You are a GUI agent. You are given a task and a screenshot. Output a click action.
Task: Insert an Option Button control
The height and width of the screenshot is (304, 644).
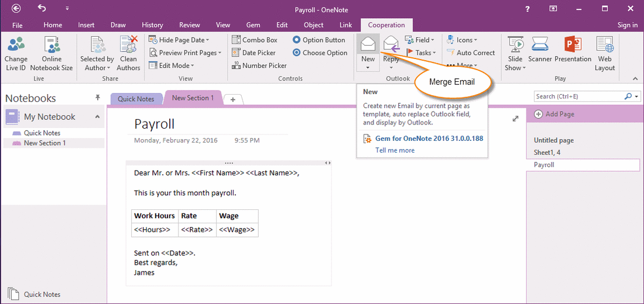pos(318,40)
